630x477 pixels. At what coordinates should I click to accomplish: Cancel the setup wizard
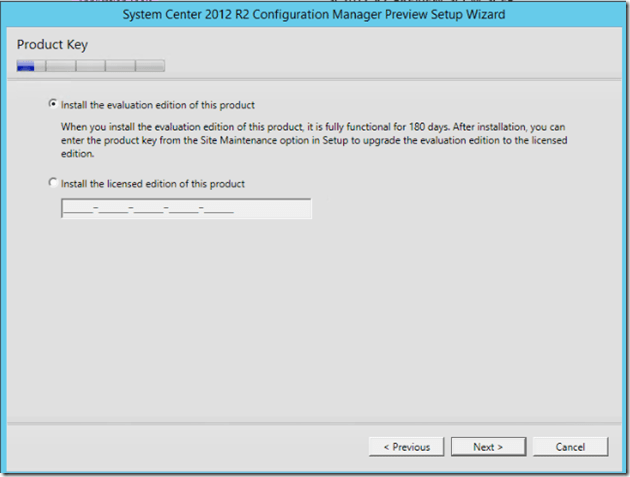tap(570, 447)
